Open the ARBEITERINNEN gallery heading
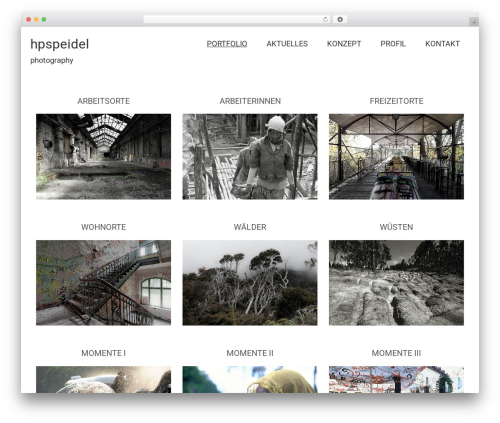The image size is (500, 423). tap(250, 101)
